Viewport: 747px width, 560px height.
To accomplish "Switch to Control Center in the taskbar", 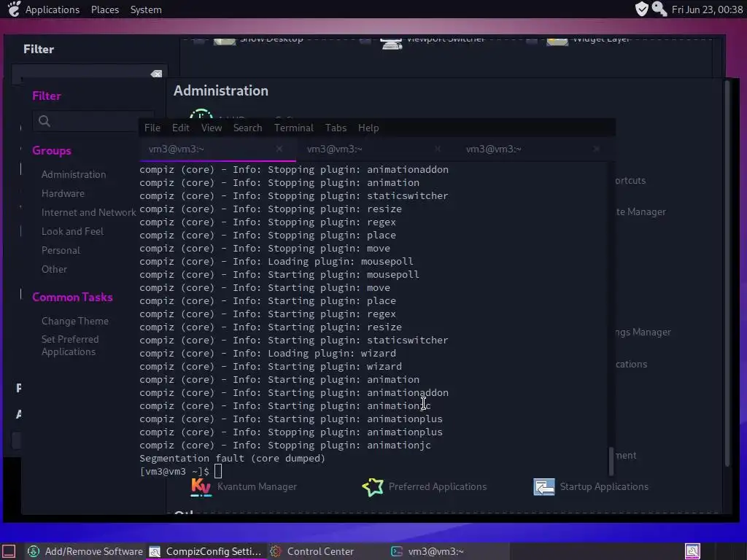I will [327, 551].
